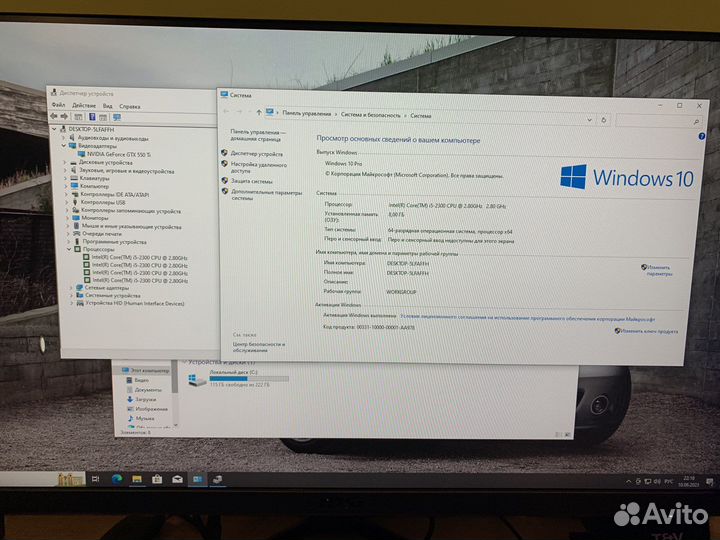Expand Системные устройства category
The image size is (720, 540).
[71, 296]
